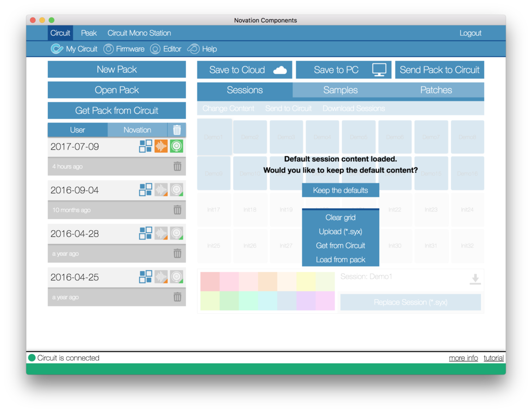
Task: Click samples waveform icon for pack 2016-04-25
Action: pos(161,277)
